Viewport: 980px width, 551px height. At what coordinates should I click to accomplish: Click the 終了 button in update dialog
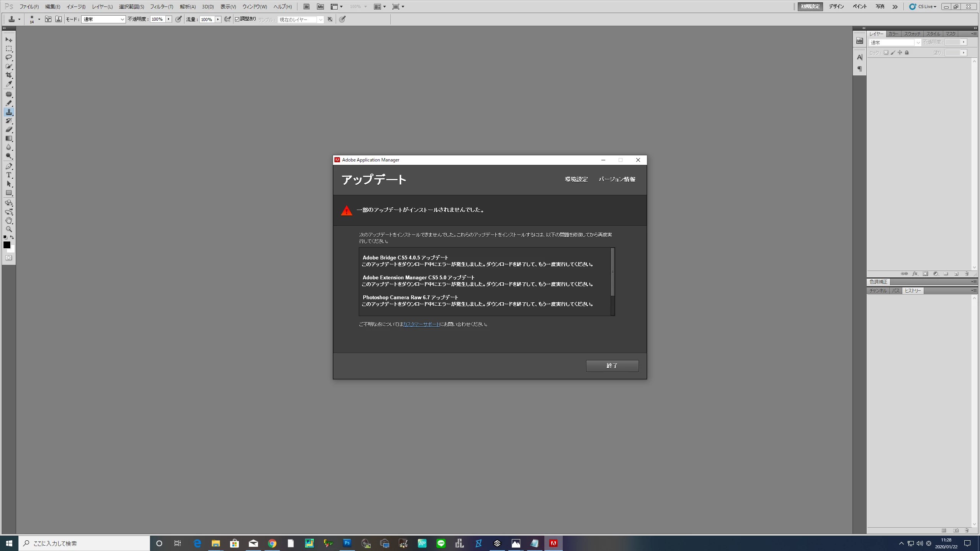(612, 366)
